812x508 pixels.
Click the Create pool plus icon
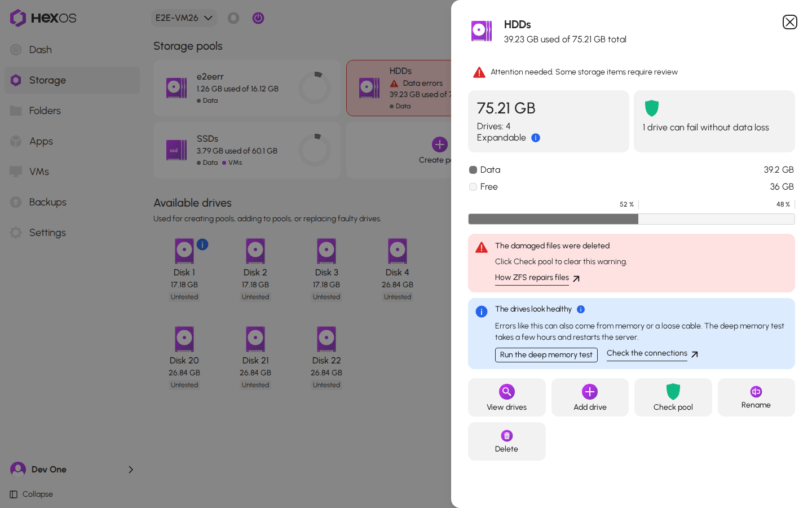440,144
